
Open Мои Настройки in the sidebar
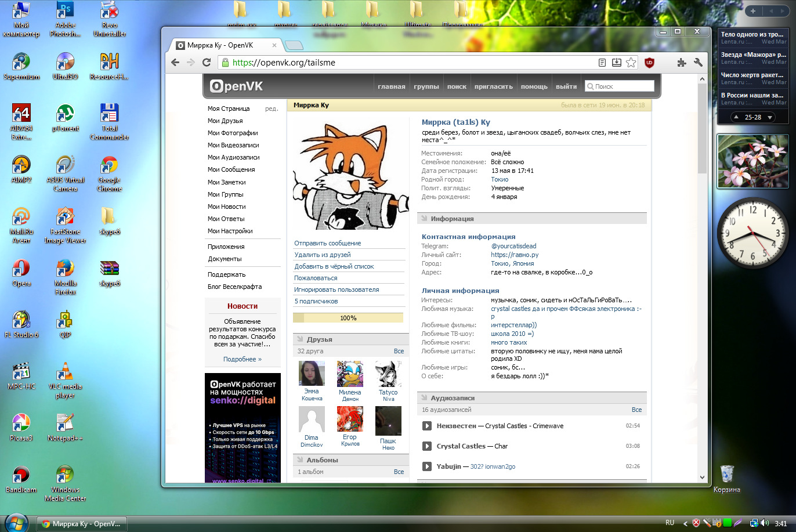pyautogui.click(x=230, y=231)
